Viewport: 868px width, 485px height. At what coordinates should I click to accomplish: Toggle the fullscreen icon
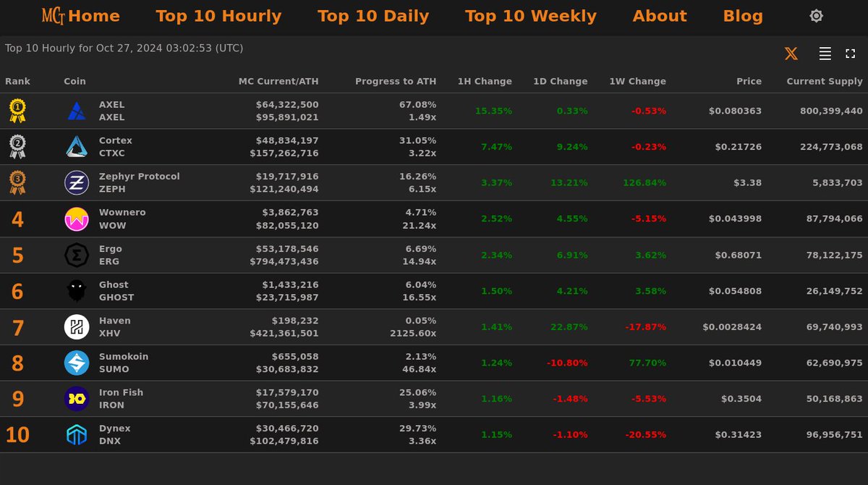[851, 54]
